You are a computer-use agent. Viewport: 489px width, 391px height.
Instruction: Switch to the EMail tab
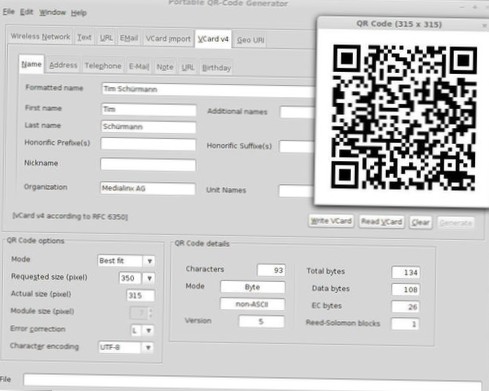(129, 38)
